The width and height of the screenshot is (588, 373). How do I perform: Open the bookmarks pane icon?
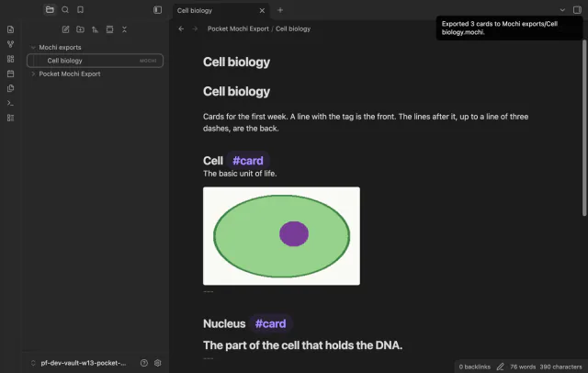80,10
